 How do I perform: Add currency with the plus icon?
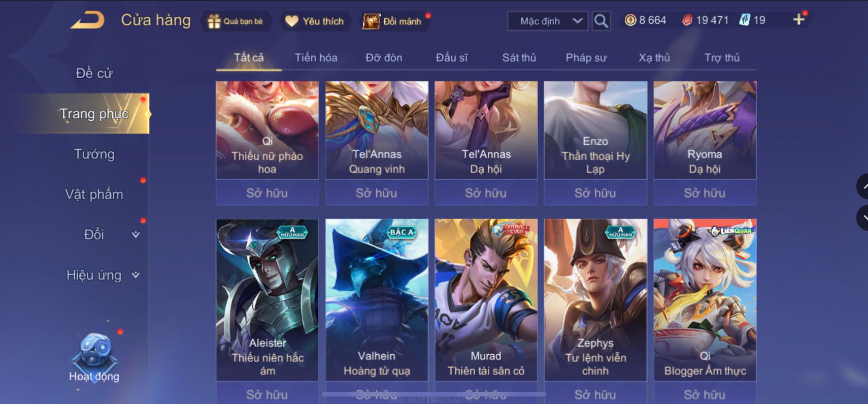click(799, 20)
